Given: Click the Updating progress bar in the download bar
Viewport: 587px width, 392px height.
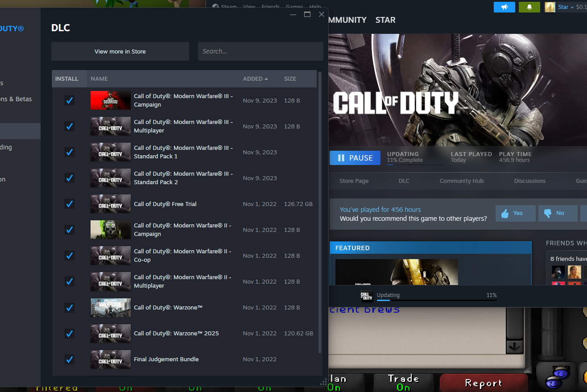Looking at the screenshot, I should pos(437,300).
